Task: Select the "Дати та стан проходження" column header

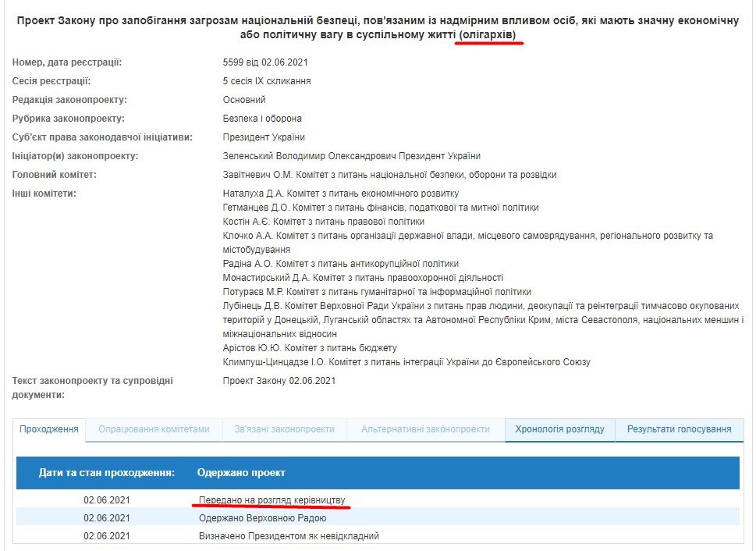Action: (108, 473)
